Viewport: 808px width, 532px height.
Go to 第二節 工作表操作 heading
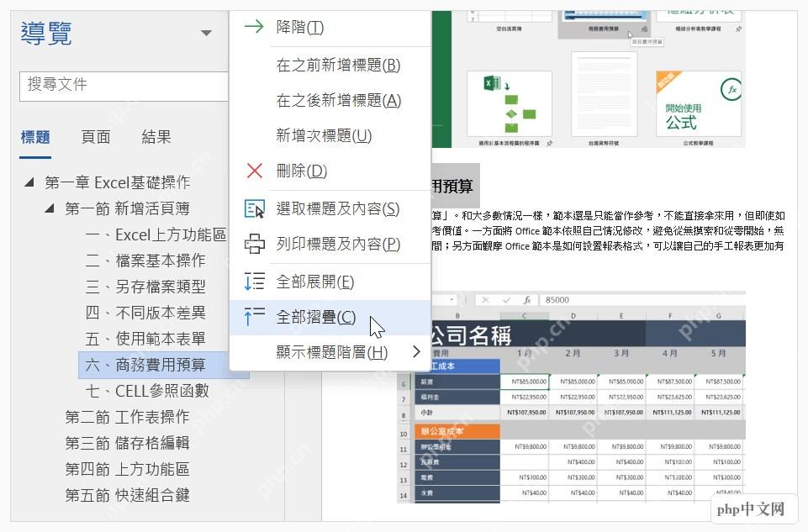click(x=127, y=417)
